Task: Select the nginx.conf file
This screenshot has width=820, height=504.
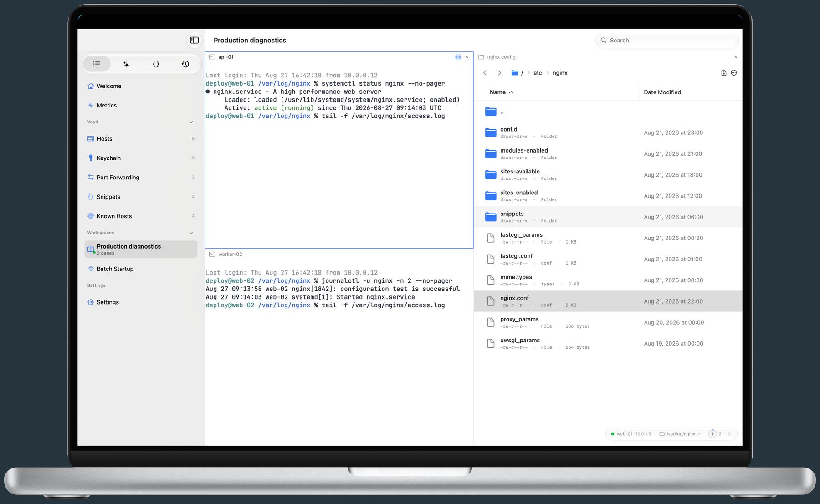Action: 608,301
